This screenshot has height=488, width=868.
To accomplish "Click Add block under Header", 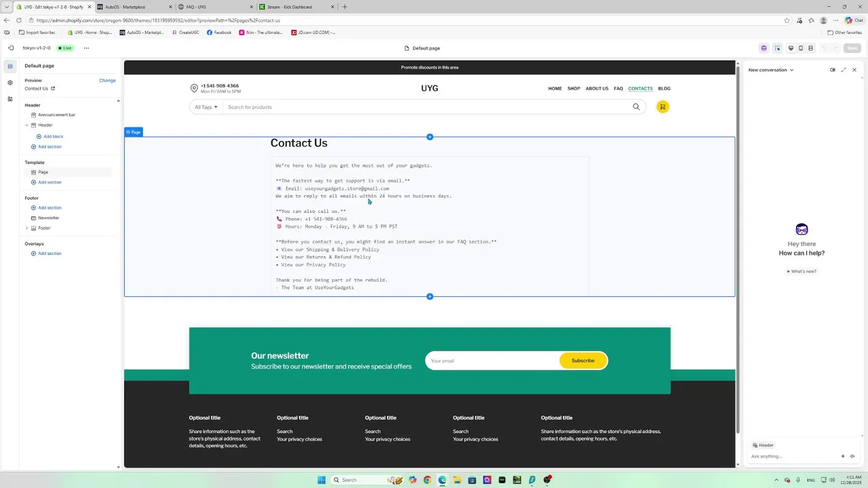I will (50, 136).
